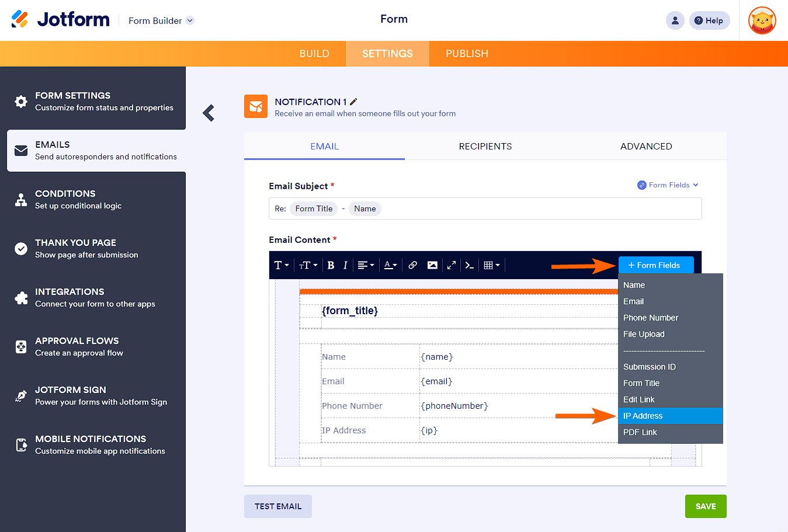Go to the PUBLISH section
The width and height of the screenshot is (788, 532).
pos(466,53)
